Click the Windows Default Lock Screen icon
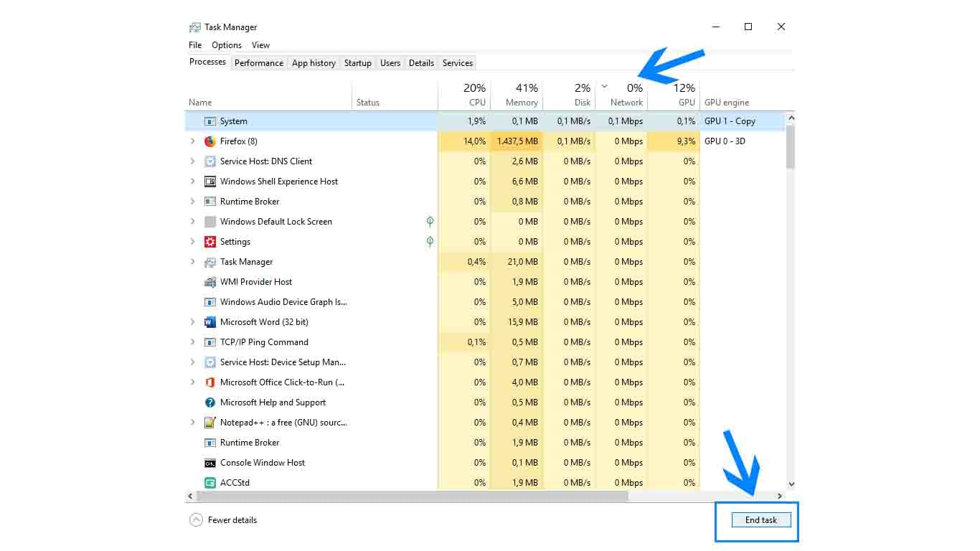 210,222
